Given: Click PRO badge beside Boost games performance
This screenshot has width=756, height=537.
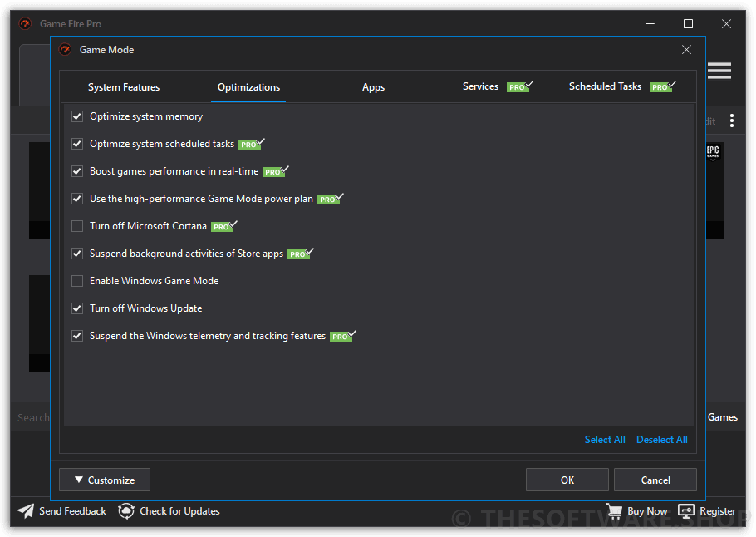Looking at the screenshot, I should [275, 171].
